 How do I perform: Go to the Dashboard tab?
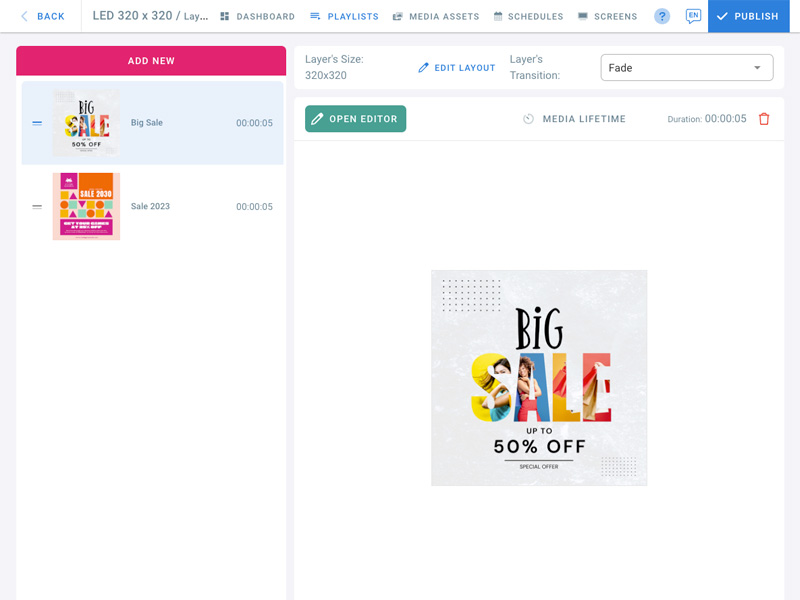[257, 16]
